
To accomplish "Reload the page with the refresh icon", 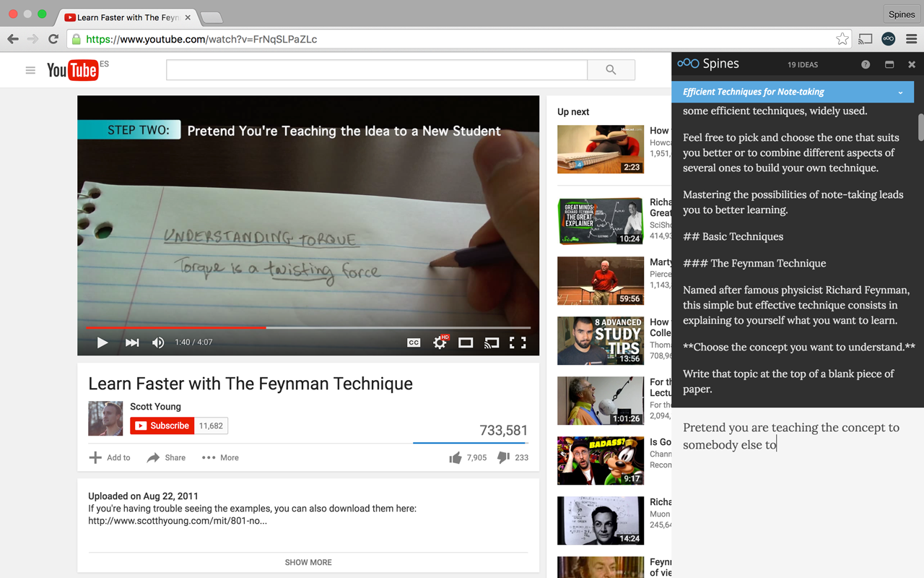I will pyautogui.click(x=53, y=39).
